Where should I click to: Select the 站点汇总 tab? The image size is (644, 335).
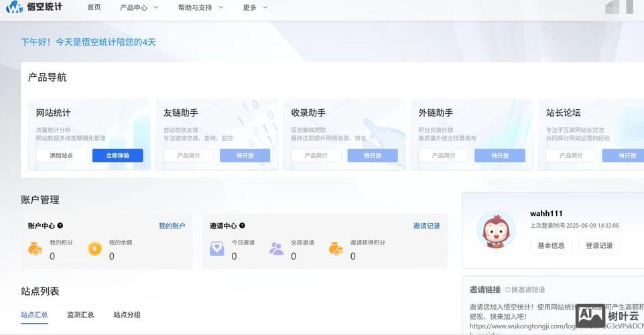tap(34, 315)
